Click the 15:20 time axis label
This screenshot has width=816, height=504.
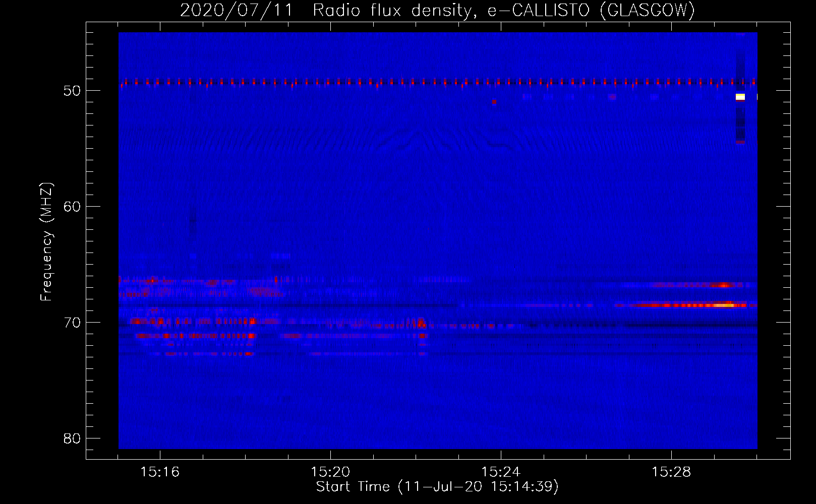coord(330,472)
